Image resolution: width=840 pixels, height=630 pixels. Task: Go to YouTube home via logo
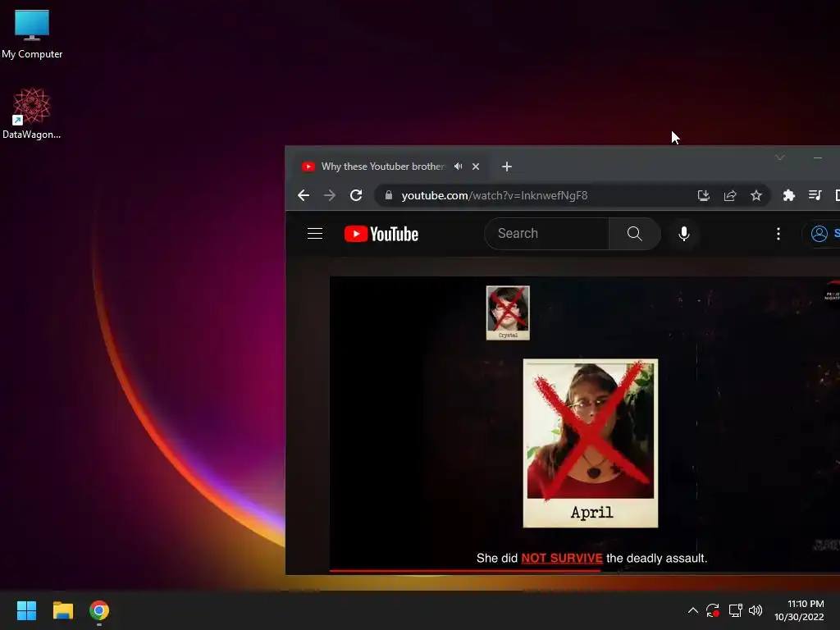tap(381, 234)
